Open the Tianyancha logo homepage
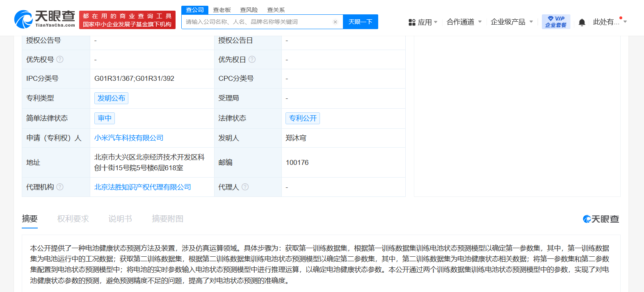Image resolution: width=644 pixels, height=292 pixels. pyautogui.click(x=44, y=19)
